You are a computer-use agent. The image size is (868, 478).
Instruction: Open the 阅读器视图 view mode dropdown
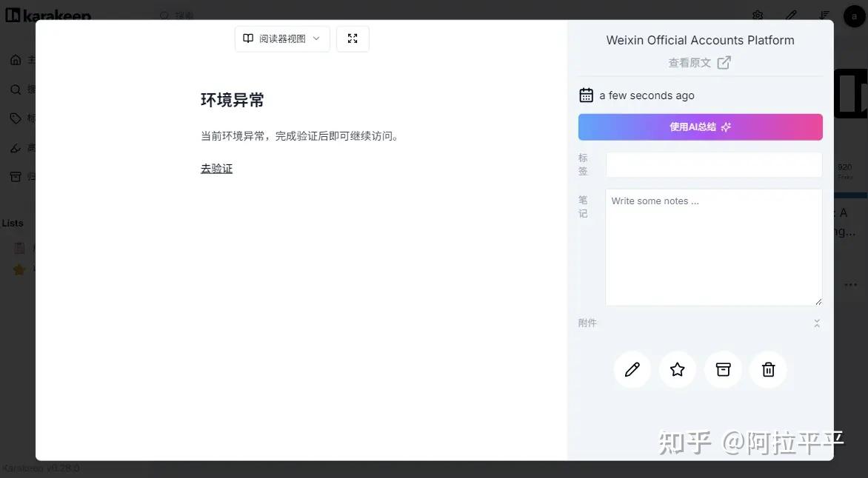282,38
